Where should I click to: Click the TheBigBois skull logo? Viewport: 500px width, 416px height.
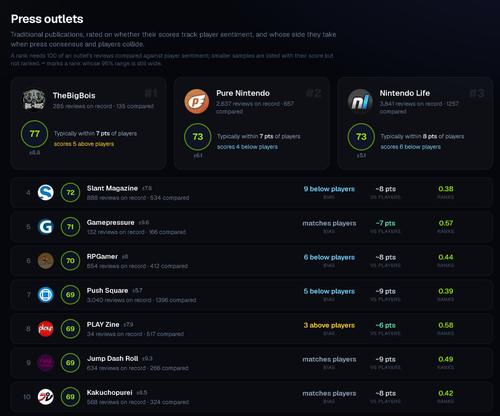(34, 99)
